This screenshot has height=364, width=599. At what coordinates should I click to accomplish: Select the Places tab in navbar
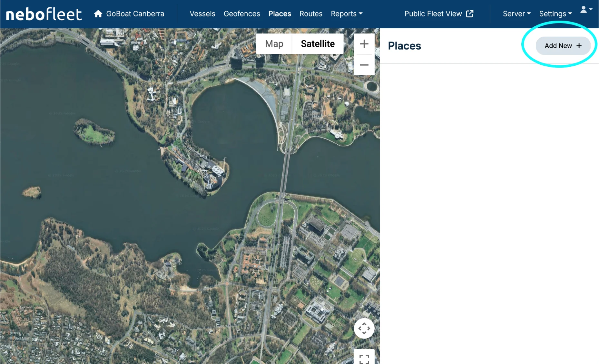(280, 14)
